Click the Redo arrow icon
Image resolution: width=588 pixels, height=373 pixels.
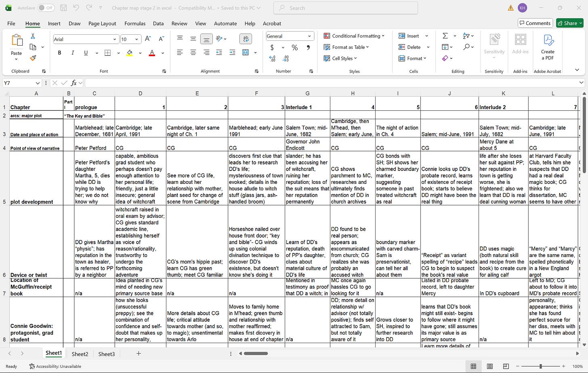coord(89,8)
